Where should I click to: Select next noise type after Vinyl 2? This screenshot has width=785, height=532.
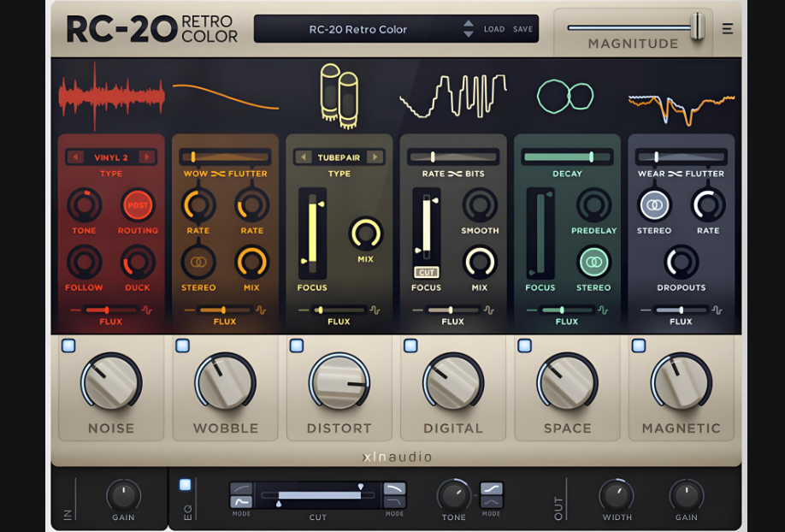pos(146,157)
